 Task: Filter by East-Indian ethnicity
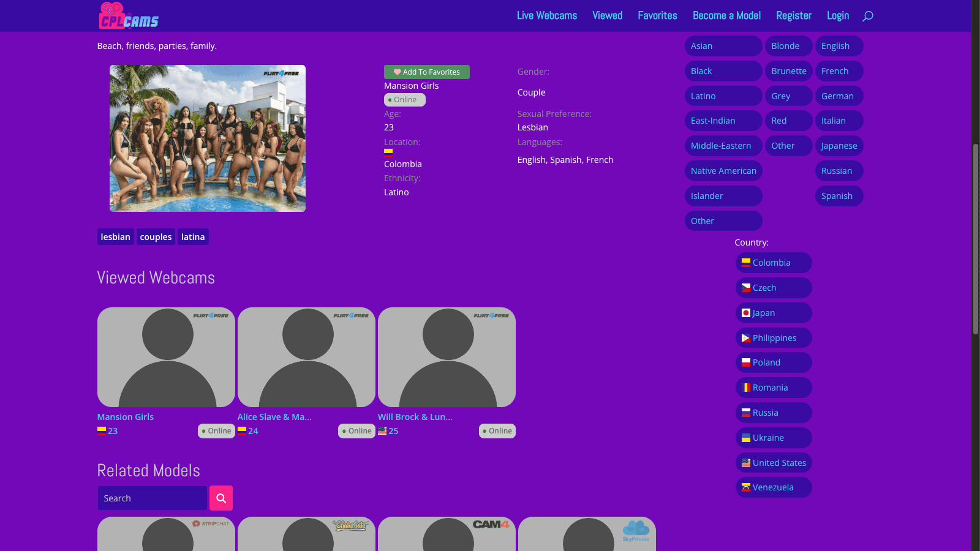pos(723,121)
